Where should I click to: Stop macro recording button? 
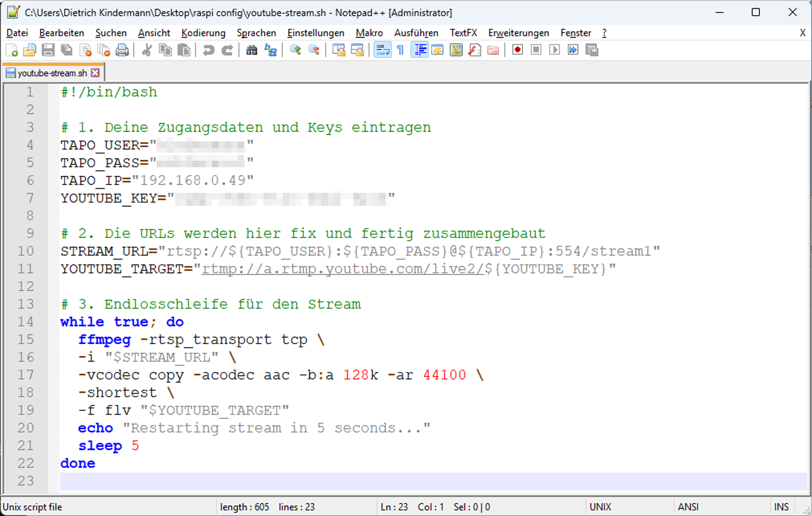536,50
